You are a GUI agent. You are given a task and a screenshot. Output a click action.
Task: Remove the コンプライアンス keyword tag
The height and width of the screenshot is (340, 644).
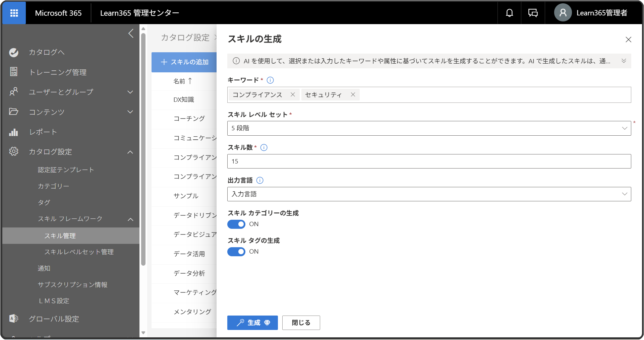point(293,94)
